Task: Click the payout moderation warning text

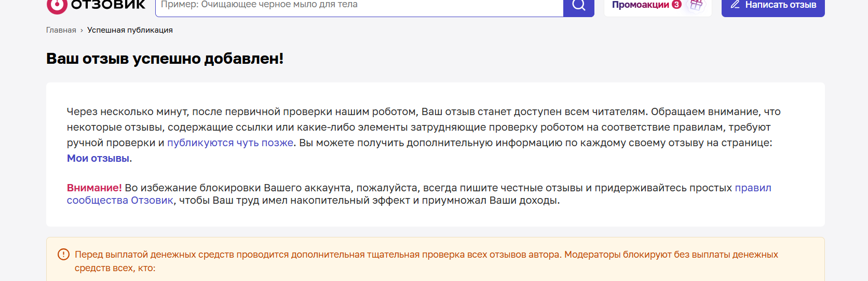Action: click(x=426, y=261)
